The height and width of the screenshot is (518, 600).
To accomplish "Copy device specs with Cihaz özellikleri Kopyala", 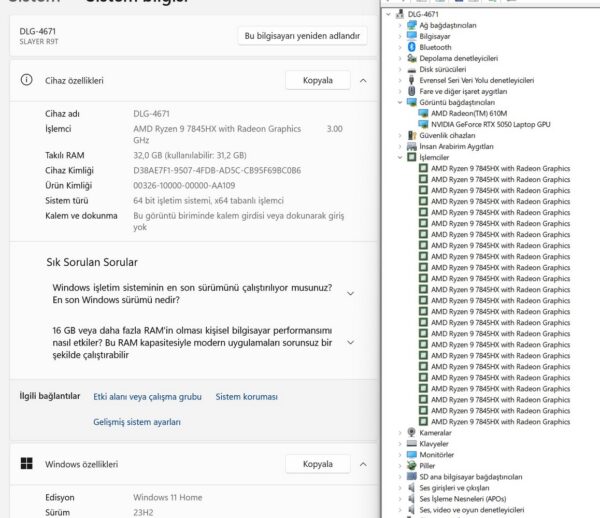I will 317,80.
